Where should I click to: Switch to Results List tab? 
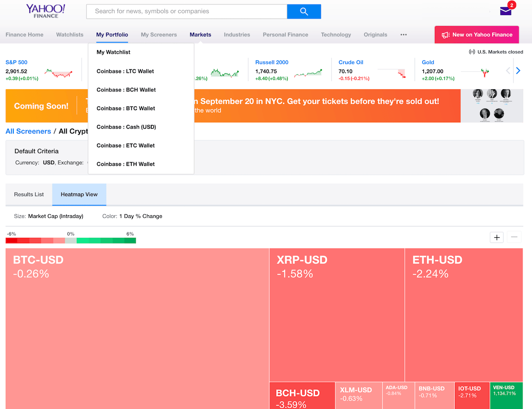coord(29,194)
